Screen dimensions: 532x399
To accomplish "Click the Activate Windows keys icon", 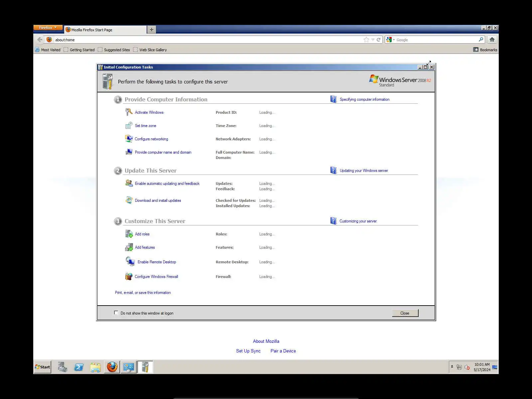I will 129,112.
